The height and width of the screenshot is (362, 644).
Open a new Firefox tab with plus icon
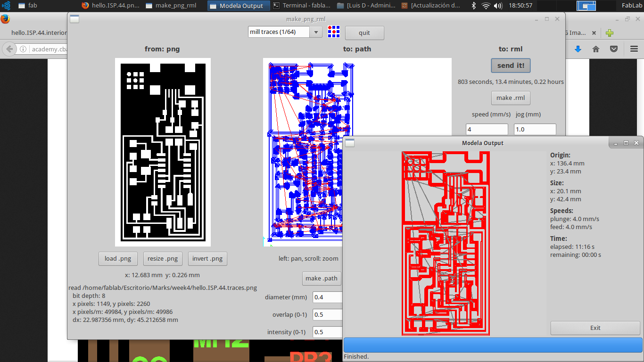tap(610, 33)
